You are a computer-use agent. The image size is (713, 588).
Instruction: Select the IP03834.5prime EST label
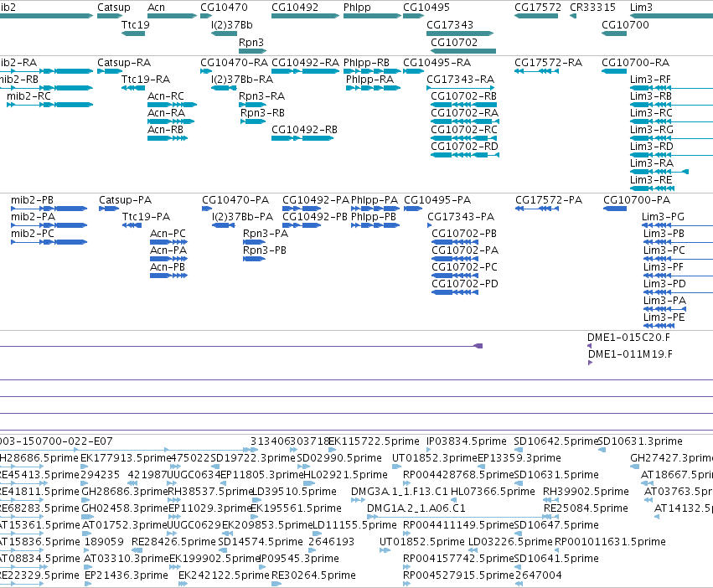point(466,441)
